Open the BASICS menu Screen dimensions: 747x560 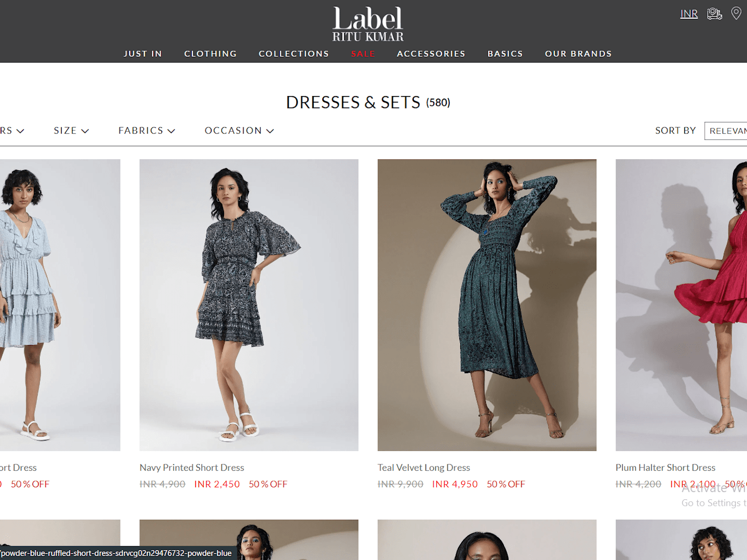(x=505, y=54)
